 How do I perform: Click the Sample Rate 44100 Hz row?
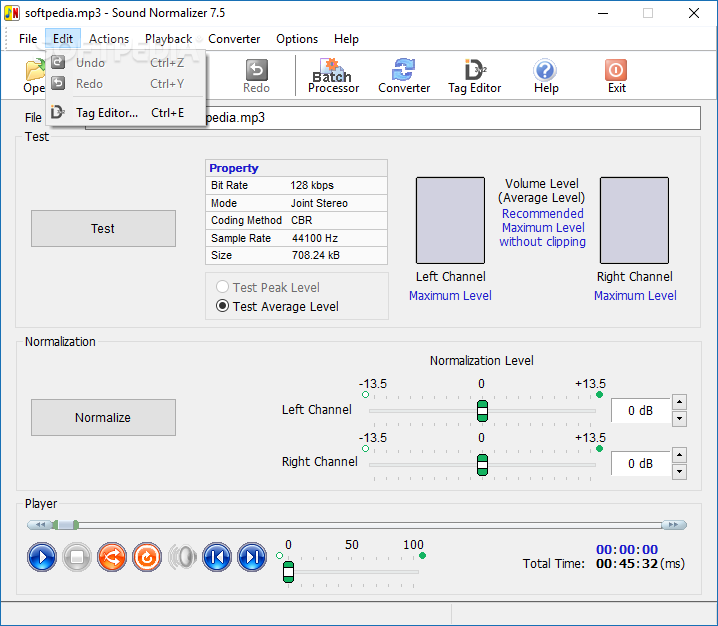point(296,238)
